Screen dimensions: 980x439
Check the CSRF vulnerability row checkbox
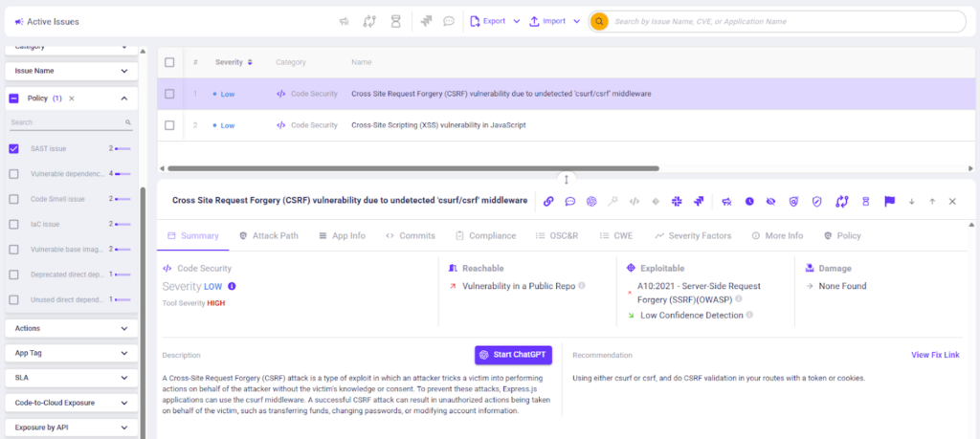tap(169, 94)
